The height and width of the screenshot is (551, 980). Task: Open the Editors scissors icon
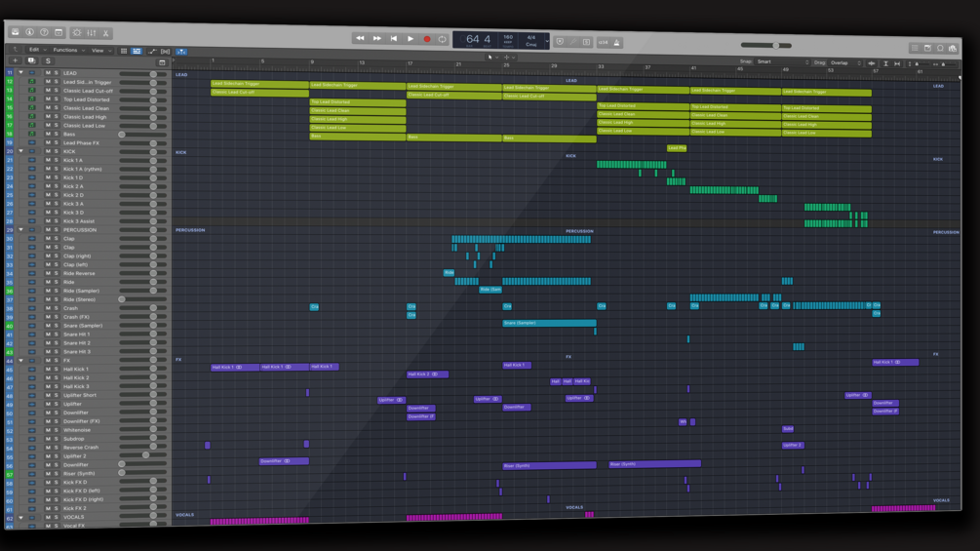point(105,33)
